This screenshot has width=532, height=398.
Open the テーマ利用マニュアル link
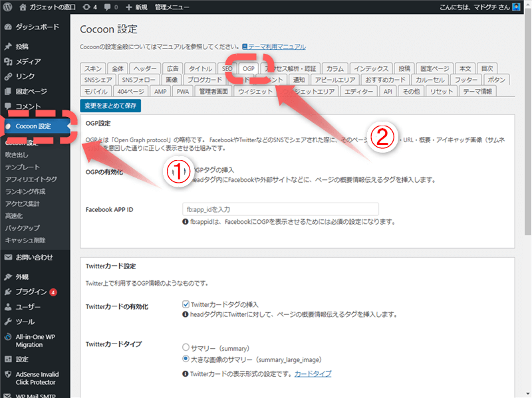277,47
